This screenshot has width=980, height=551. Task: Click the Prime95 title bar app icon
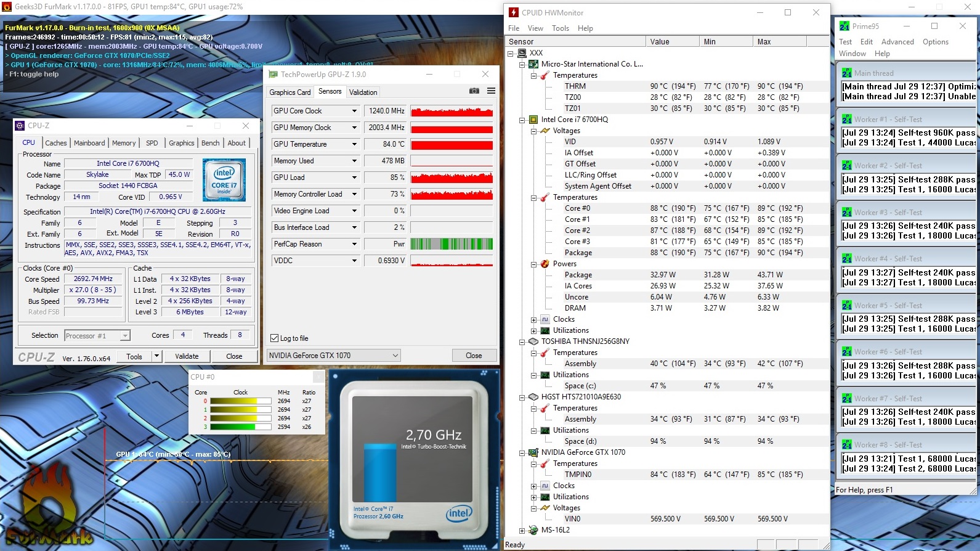point(844,26)
